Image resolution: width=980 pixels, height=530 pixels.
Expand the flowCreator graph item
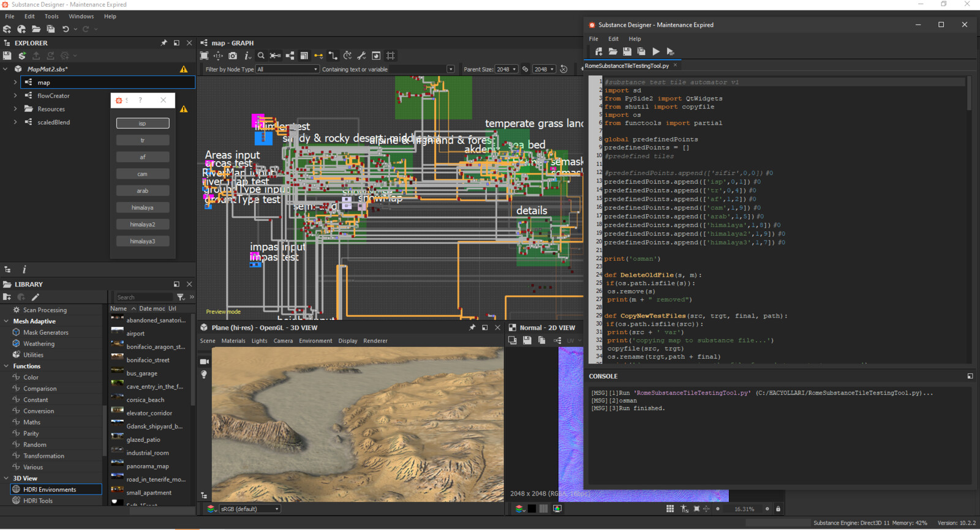coord(15,95)
